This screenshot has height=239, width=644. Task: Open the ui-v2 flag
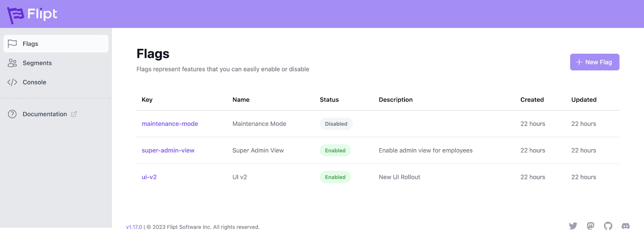(149, 177)
